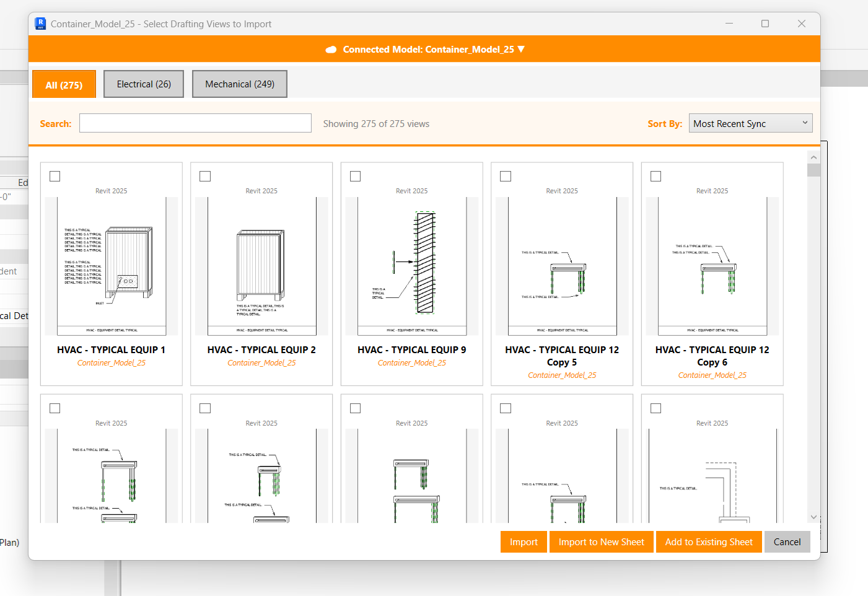This screenshot has width=868, height=596.
Task: Select the All (275) tab
Action: 64,84
